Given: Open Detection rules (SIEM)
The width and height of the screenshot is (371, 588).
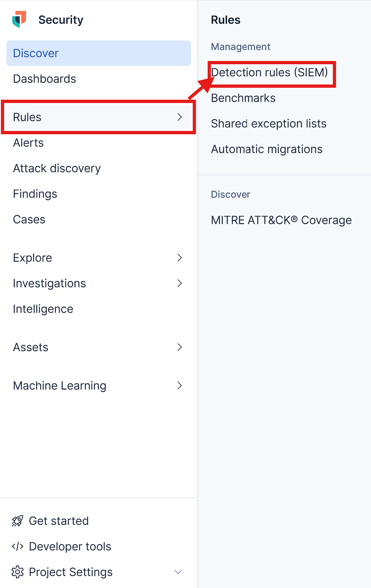Looking at the screenshot, I should [x=269, y=73].
